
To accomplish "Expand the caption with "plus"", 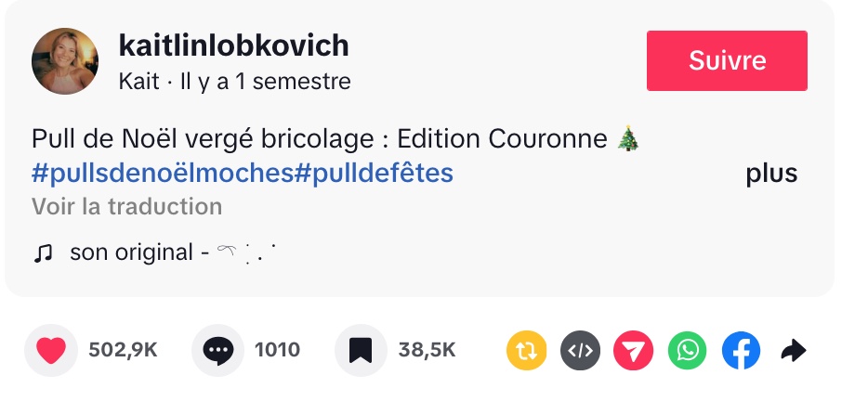I will tap(771, 174).
